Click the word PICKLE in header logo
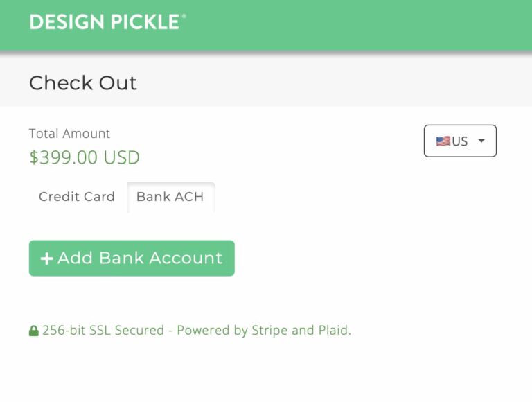Viewport: 532px width, 402px height. pos(145,21)
